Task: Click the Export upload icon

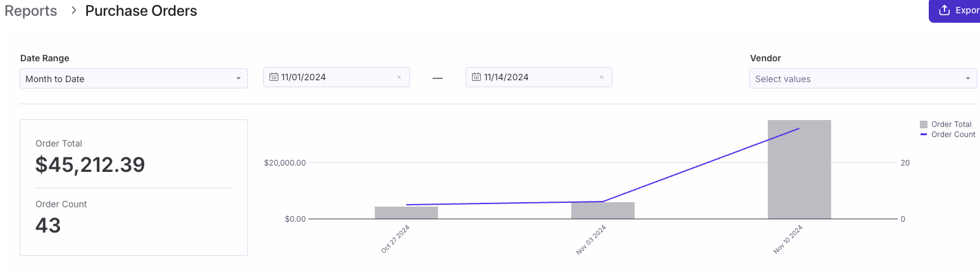Action: pos(945,10)
